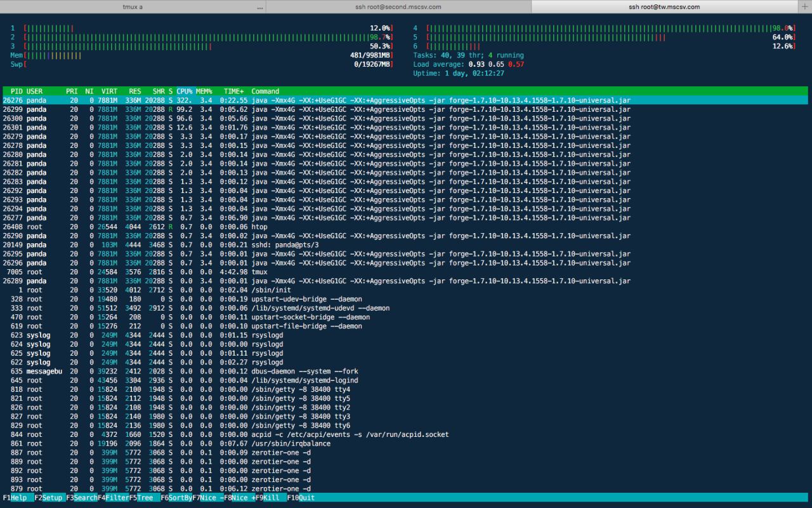This screenshot has height=508, width=812.
Task: Select java process row PID 26300
Action: (x=405, y=118)
